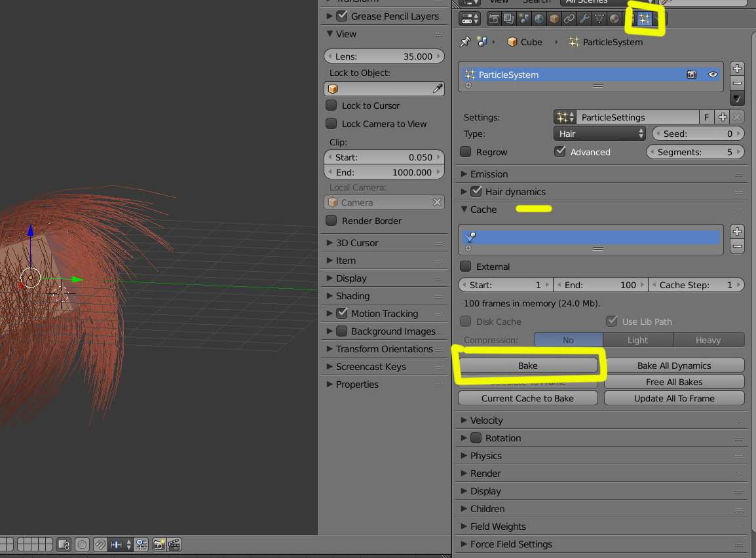Expand the 3D Cursor panel
Screen dimensions: 756x558
point(357,243)
